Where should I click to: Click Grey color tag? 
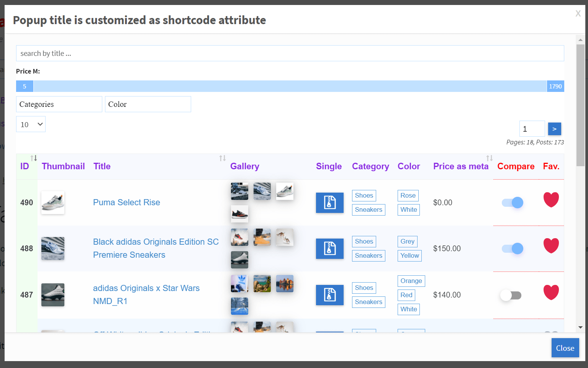coord(408,241)
